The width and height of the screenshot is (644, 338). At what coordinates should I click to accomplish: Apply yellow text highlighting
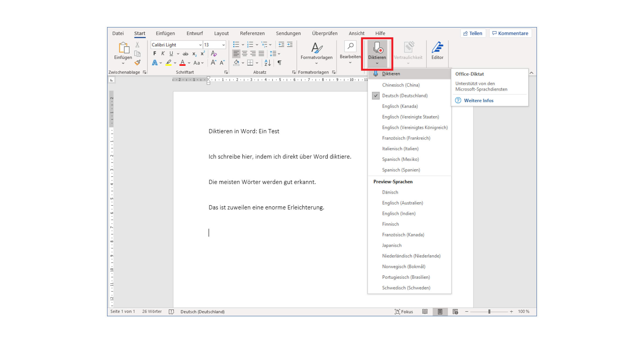click(168, 63)
